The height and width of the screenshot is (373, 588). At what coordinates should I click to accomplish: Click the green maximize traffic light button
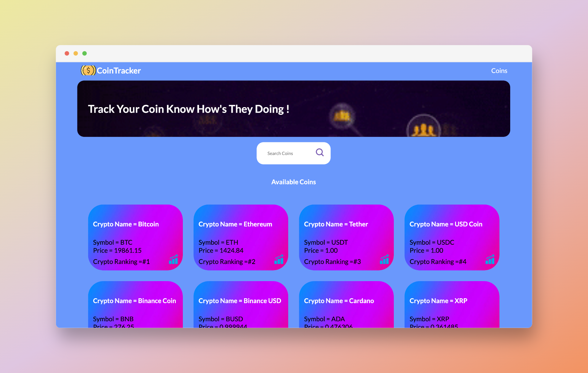coord(85,53)
